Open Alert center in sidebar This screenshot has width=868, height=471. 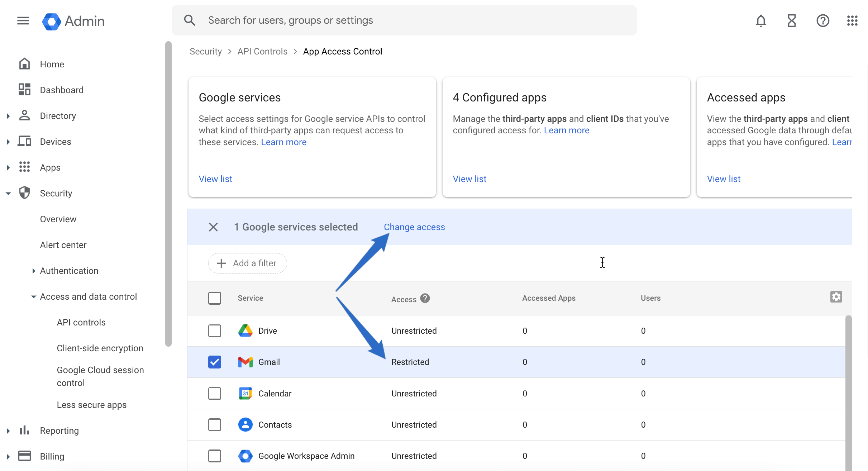[x=63, y=245]
